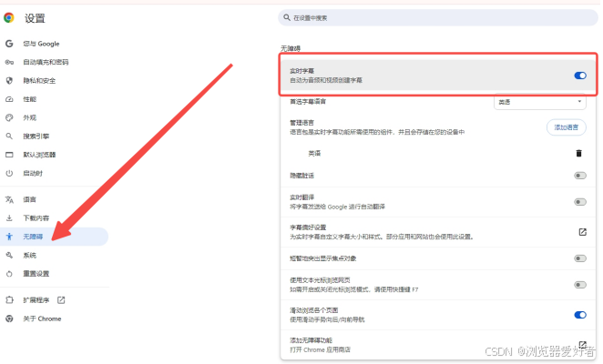Disable the swipe between pages switch
This screenshot has height=364, width=603.
580,315
